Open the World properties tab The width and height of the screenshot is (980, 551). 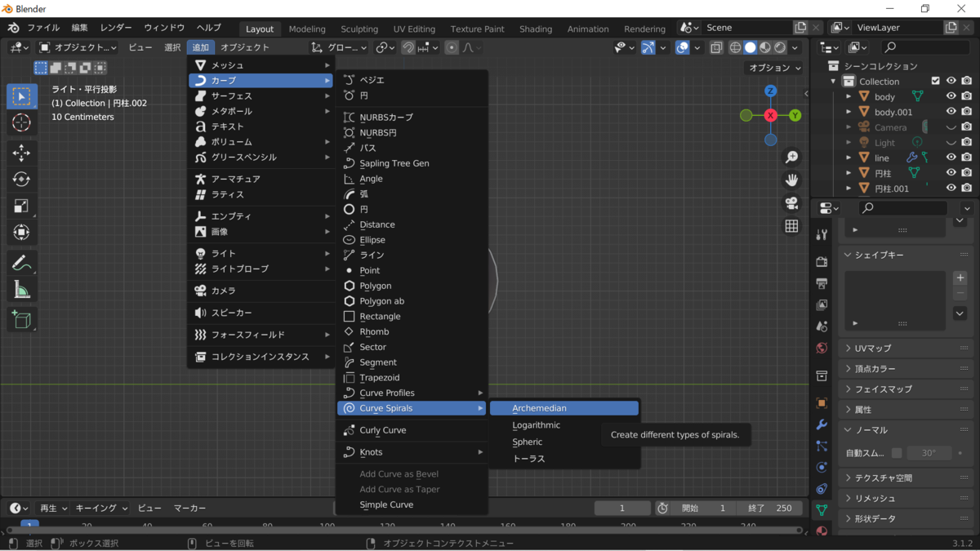pos(822,348)
